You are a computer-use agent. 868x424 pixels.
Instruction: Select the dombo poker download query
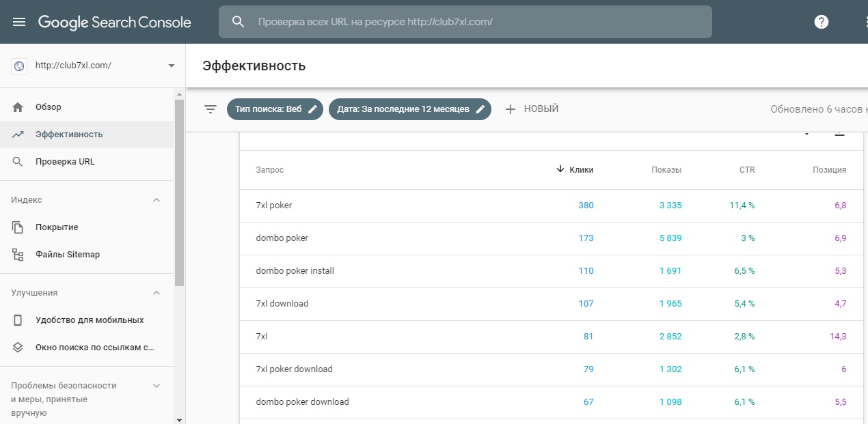551,402
